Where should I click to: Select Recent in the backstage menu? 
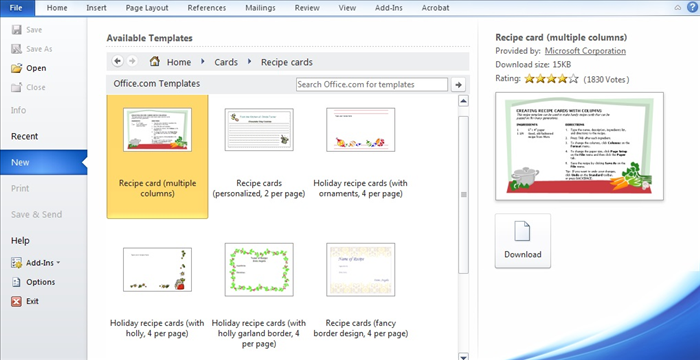pos(25,136)
